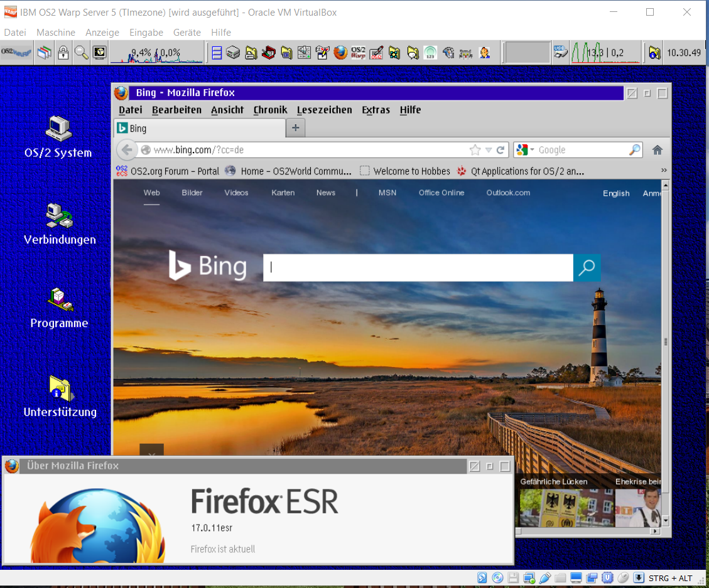Click the lockup padlock icon in XCenter
The image size is (709, 588).
[x=63, y=53]
